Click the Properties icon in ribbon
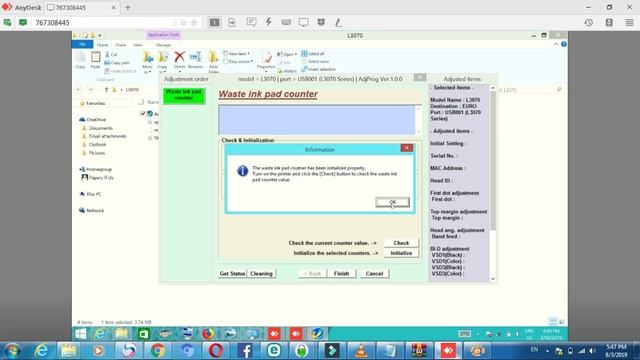 point(266,61)
